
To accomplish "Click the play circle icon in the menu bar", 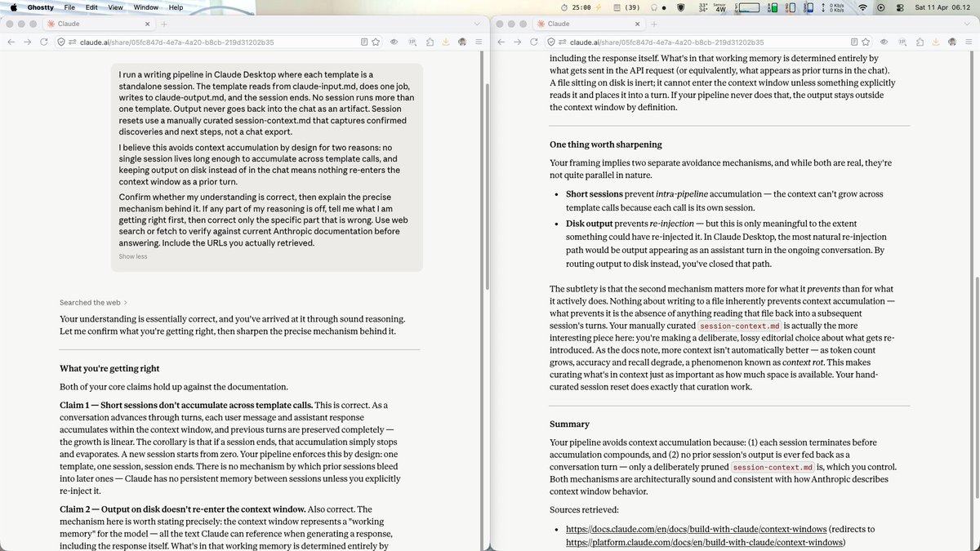I will click(881, 7).
